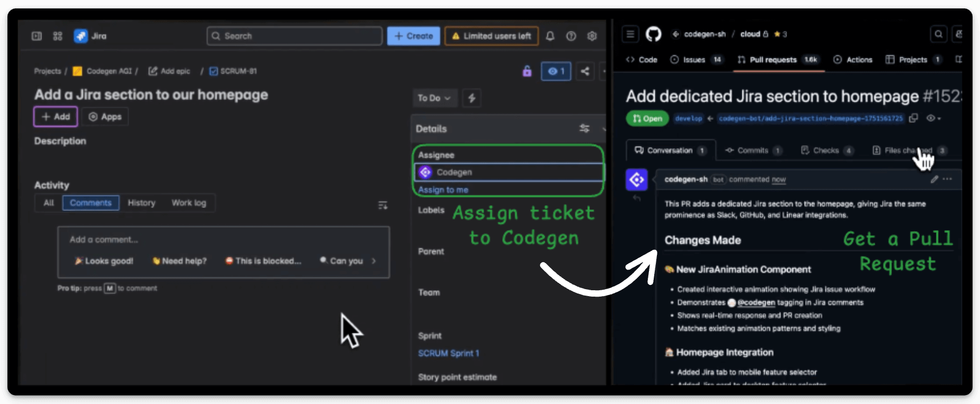
Task: Click the GitHub search icon
Action: tap(939, 34)
